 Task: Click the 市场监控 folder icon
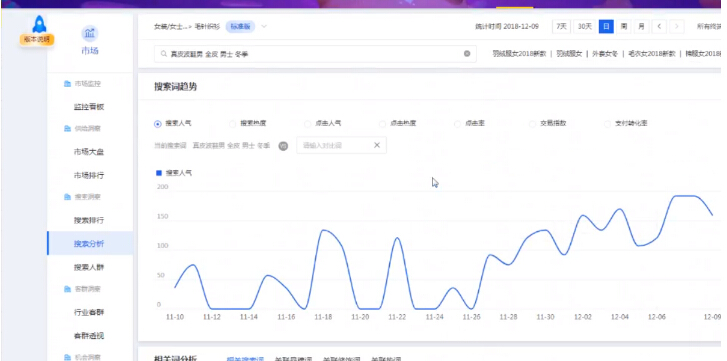click(x=67, y=84)
